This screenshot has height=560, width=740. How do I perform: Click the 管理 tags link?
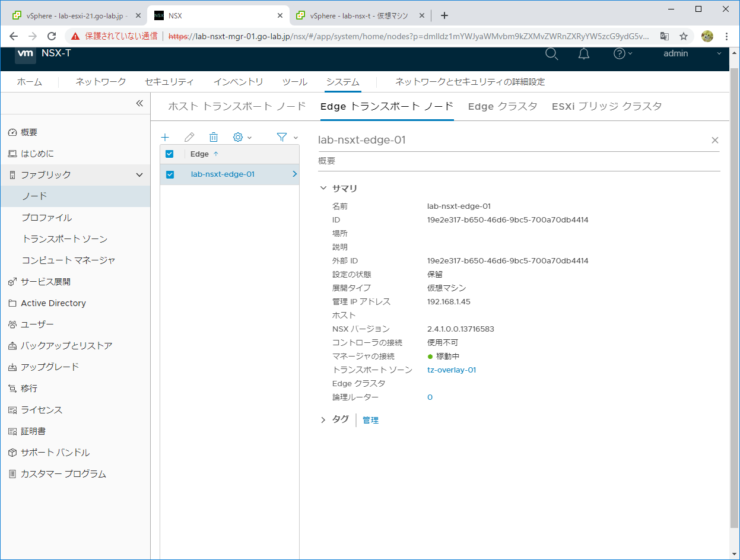pyautogui.click(x=370, y=420)
